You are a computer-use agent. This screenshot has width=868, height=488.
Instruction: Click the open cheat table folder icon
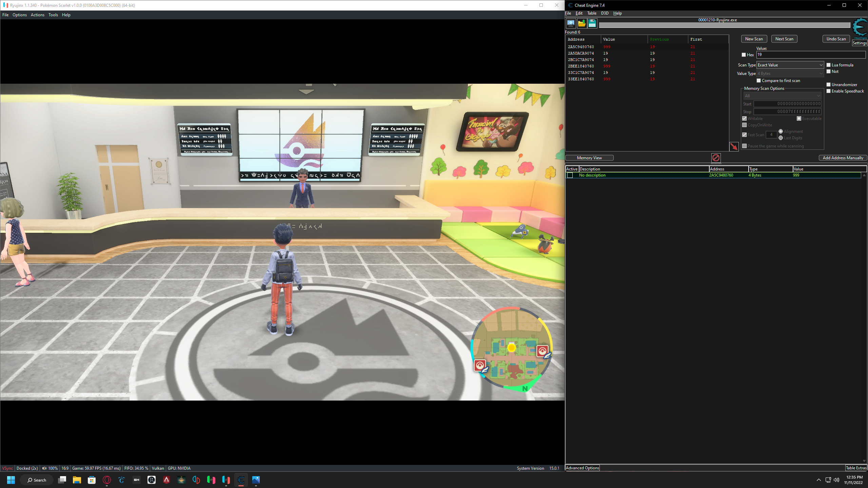582,23
